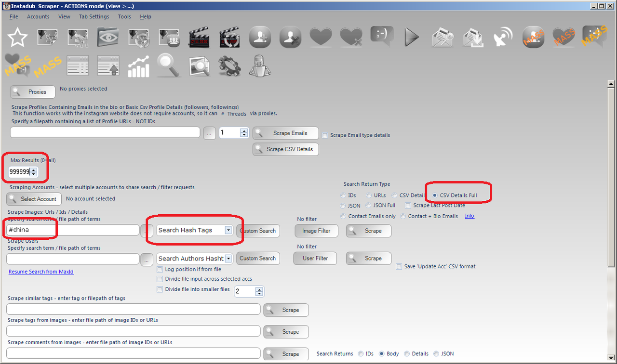Choose Contact + Bio Emails radio
This screenshot has height=364, width=617.
(x=403, y=217)
